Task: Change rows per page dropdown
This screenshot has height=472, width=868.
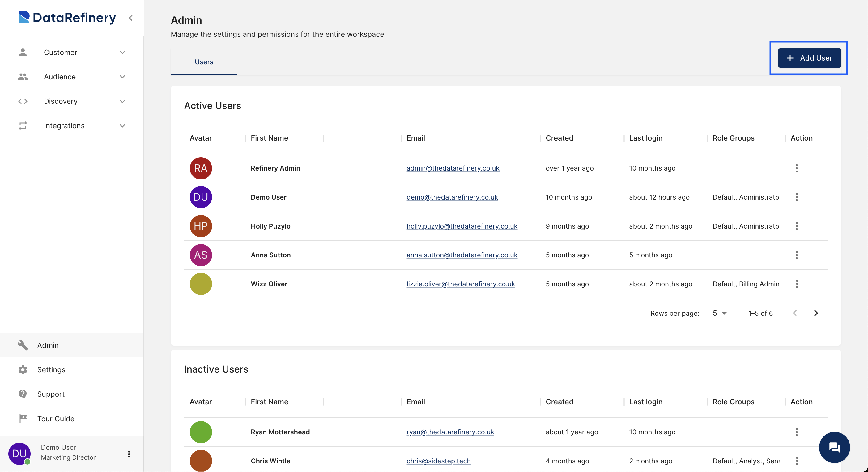Action: tap(719, 313)
